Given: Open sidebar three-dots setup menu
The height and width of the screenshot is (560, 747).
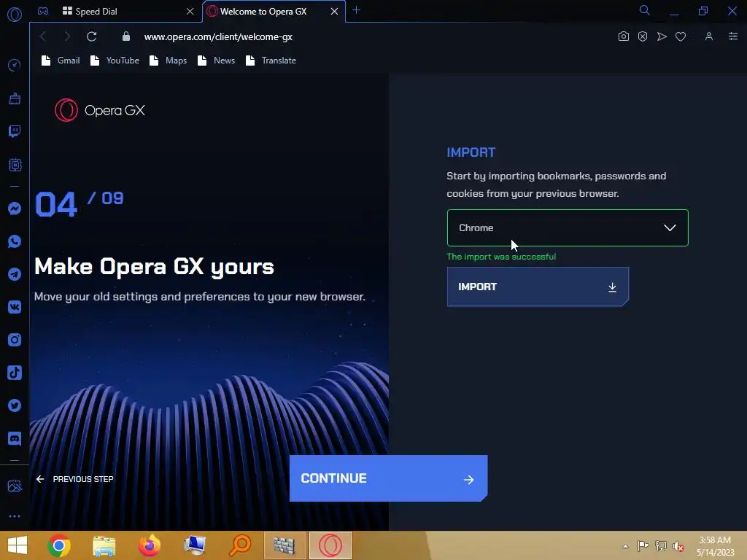Looking at the screenshot, I should click(15, 516).
